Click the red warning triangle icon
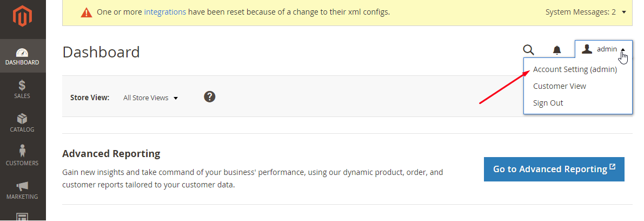Image resolution: width=644 pixels, height=221 pixels. [x=86, y=12]
